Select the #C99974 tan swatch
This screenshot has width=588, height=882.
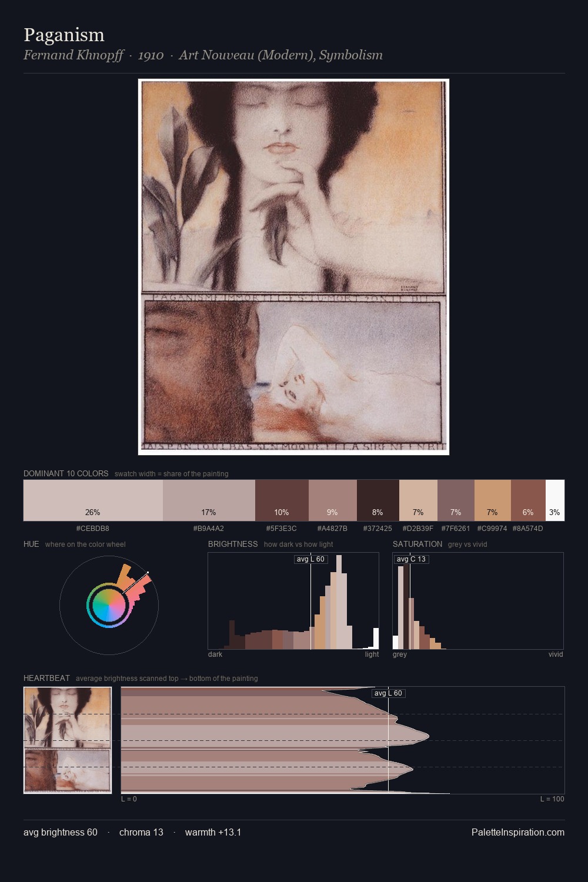coord(493,500)
